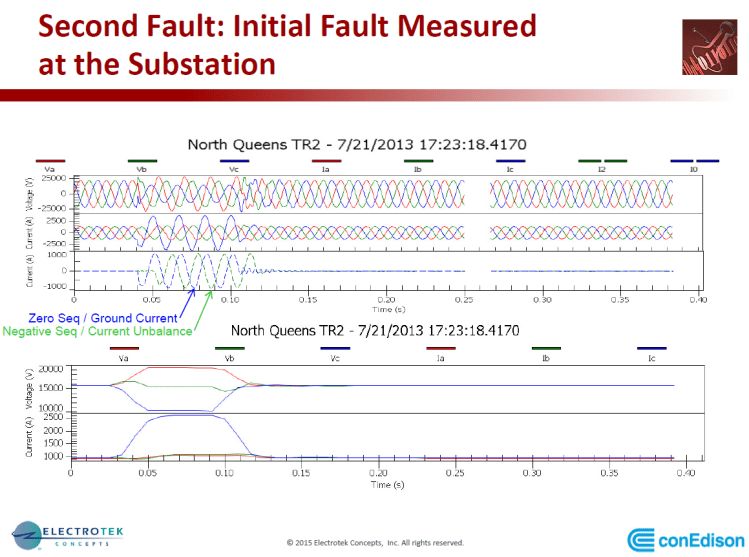Click the Va legend marker in bottom chart

pyautogui.click(x=124, y=349)
